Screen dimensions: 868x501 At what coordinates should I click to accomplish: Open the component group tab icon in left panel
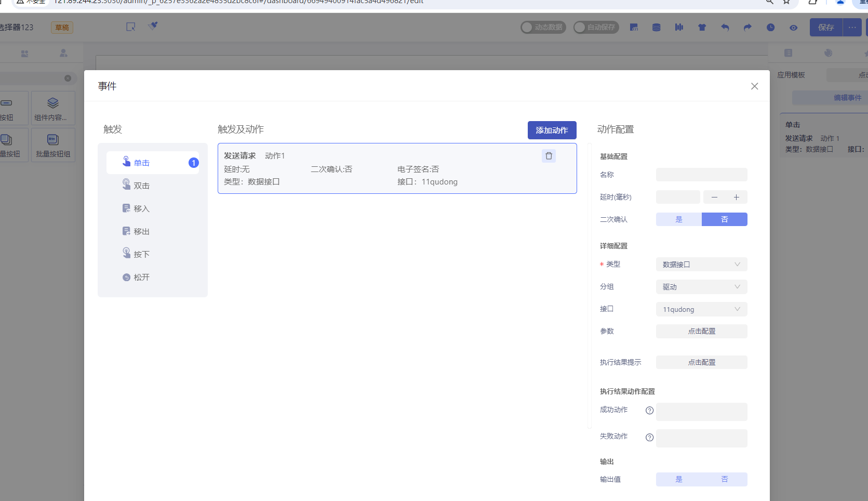point(24,54)
